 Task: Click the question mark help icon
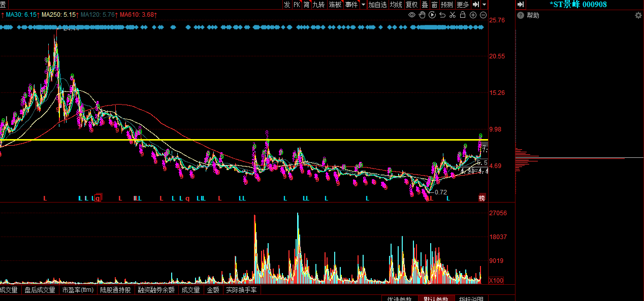click(520, 15)
